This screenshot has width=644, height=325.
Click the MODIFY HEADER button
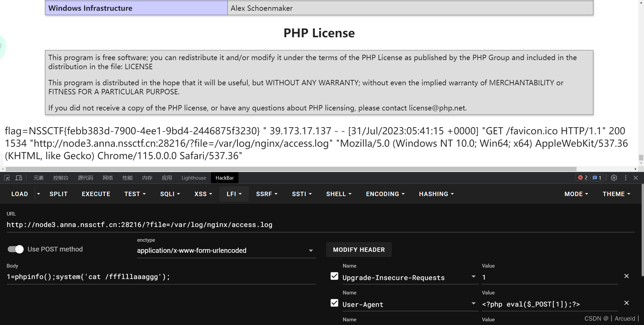(359, 250)
